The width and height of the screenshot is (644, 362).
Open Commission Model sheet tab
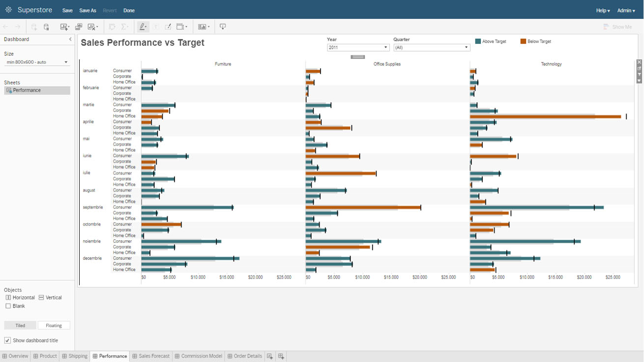[199, 356]
